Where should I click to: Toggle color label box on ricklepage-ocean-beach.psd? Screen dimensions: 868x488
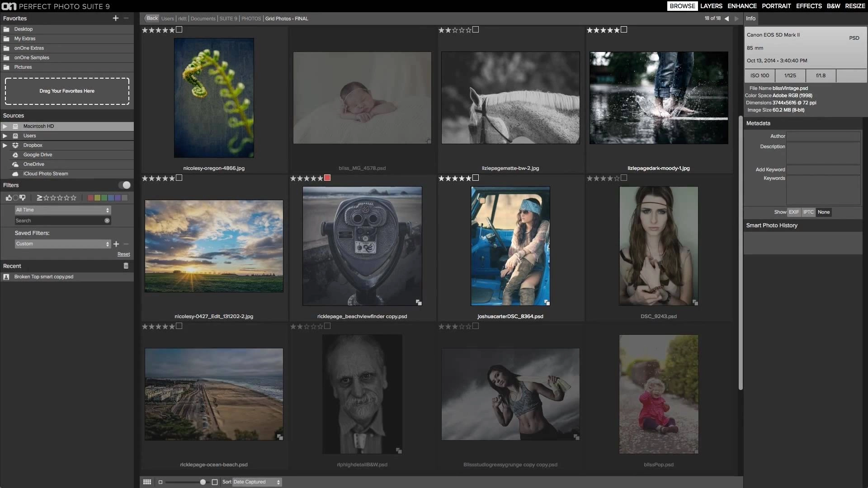pyautogui.click(x=179, y=326)
